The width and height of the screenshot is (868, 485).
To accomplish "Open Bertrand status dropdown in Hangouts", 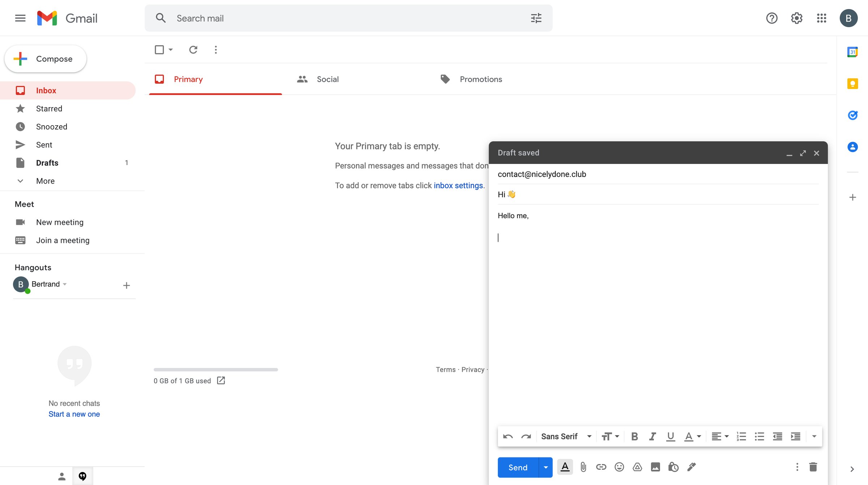I will click(x=65, y=284).
